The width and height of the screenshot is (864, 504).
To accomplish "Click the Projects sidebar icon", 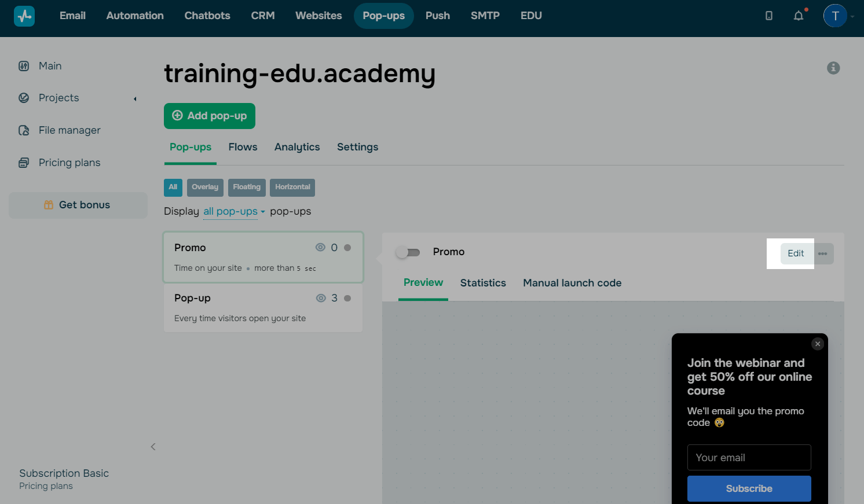I will click(24, 98).
